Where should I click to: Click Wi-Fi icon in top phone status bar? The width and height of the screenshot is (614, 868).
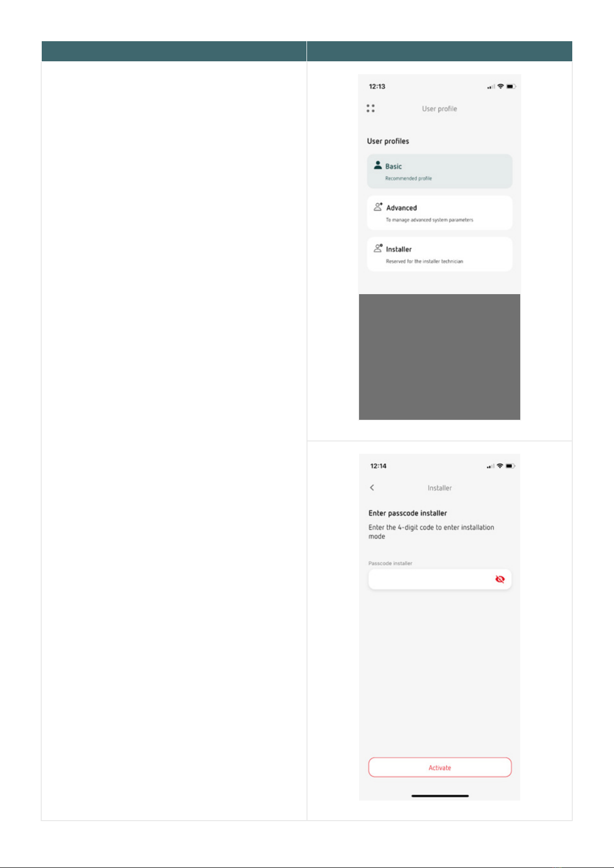500,86
